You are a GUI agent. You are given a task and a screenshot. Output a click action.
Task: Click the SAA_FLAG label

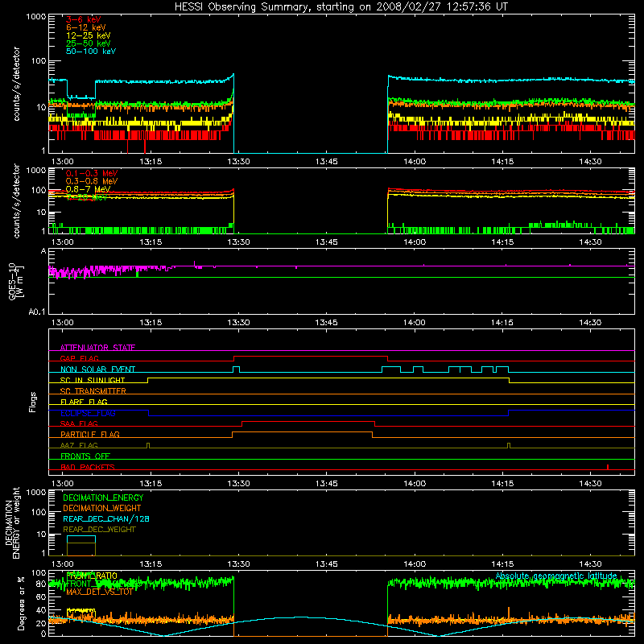pyautogui.click(x=79, y=423)
